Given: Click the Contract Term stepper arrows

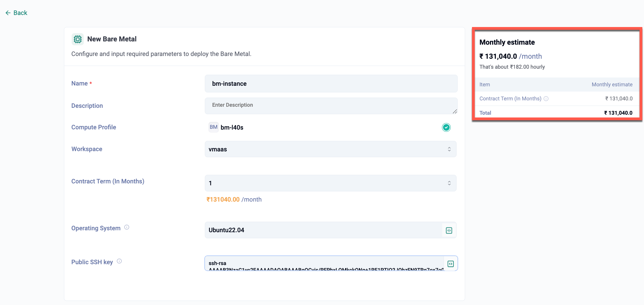Looking at the screenshot, I should click(x=449, y=183).
